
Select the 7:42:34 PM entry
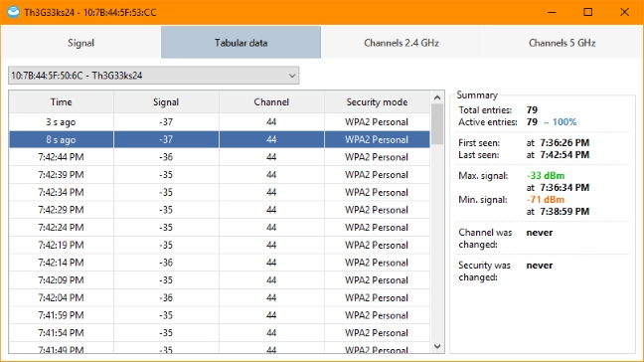220,192
